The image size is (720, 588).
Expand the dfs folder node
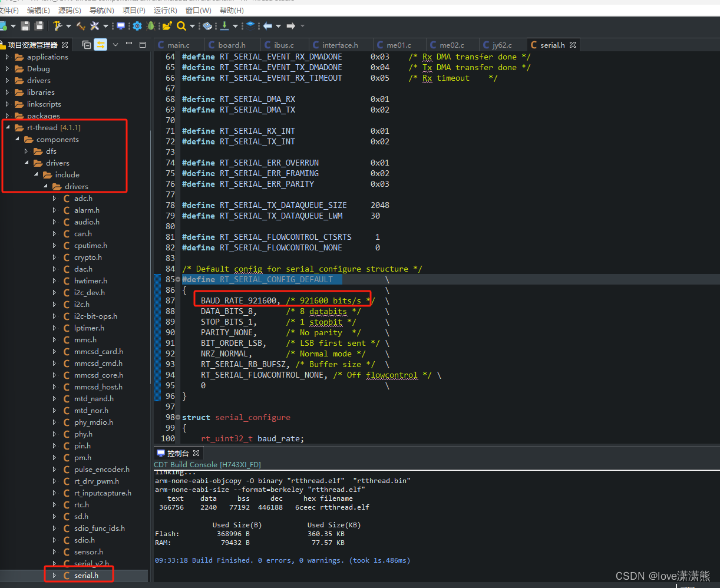coord(25,151)
